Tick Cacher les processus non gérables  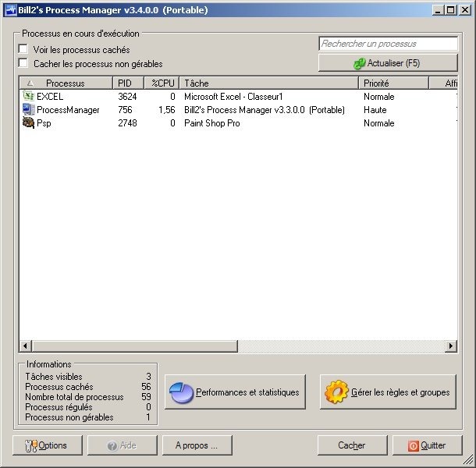coord(23,63)
